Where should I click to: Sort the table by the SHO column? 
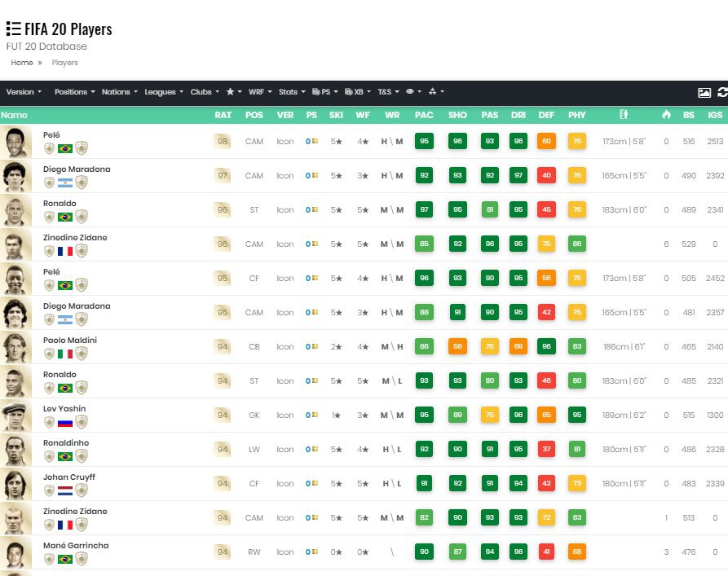pos(457,115)
